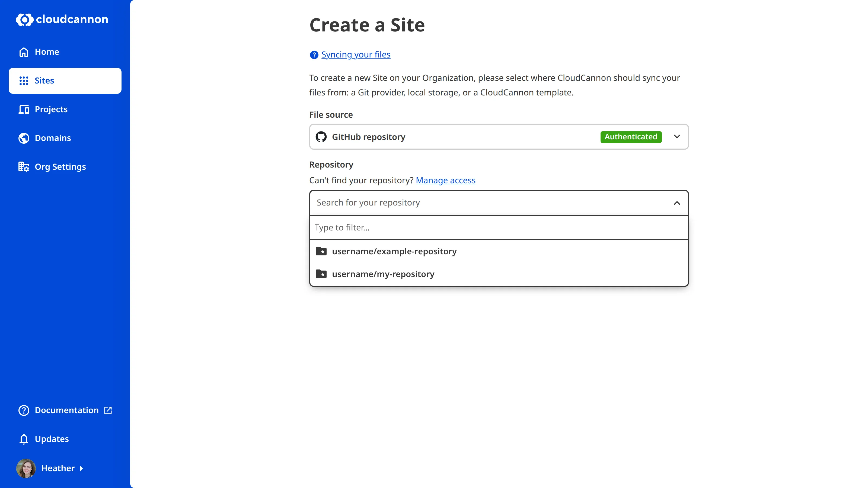Open the GitHub repository file source selector

pos(499,137)
